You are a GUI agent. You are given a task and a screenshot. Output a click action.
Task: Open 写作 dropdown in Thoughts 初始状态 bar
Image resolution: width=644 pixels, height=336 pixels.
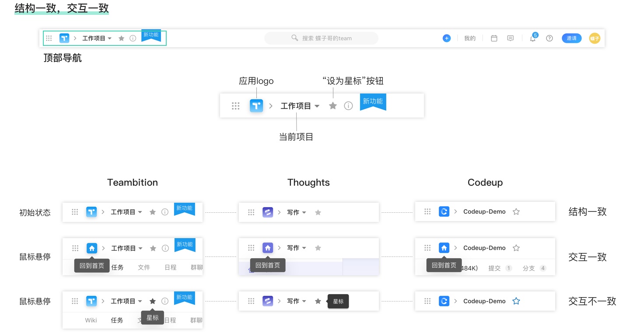(x=297, y=212)
